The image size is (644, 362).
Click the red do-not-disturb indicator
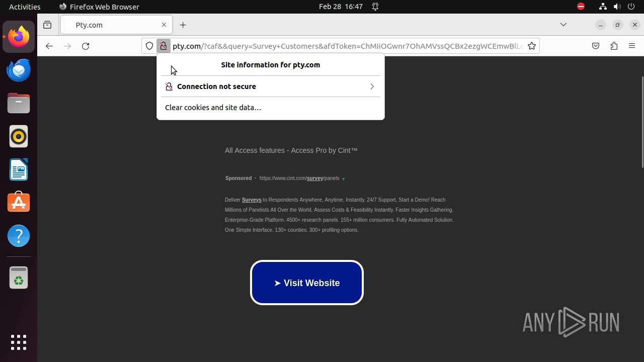[581, 7]
